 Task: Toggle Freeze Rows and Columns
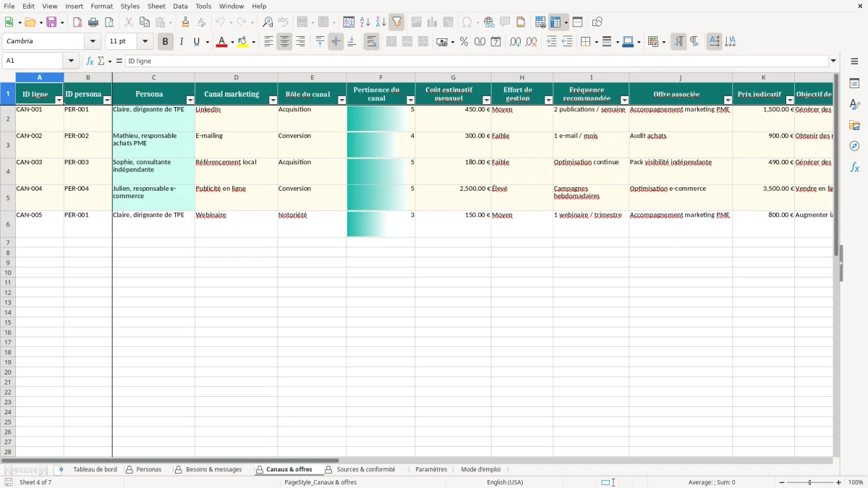click(x=556, y=22)
